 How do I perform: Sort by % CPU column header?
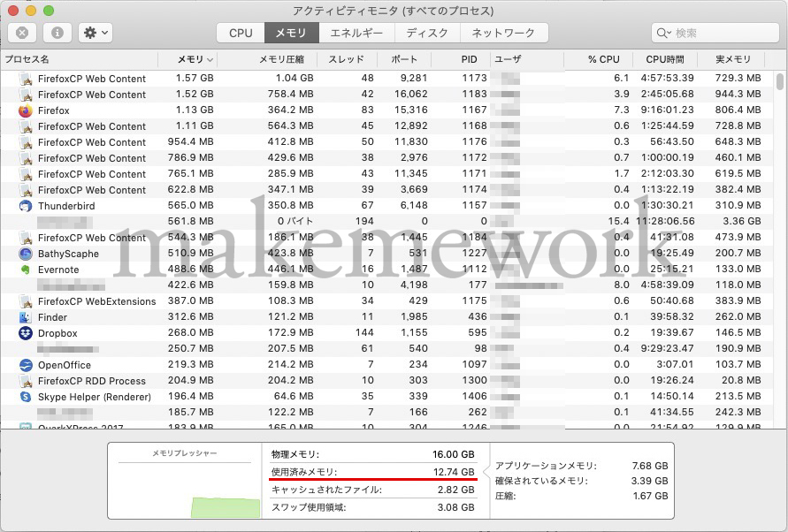(599, 59)
